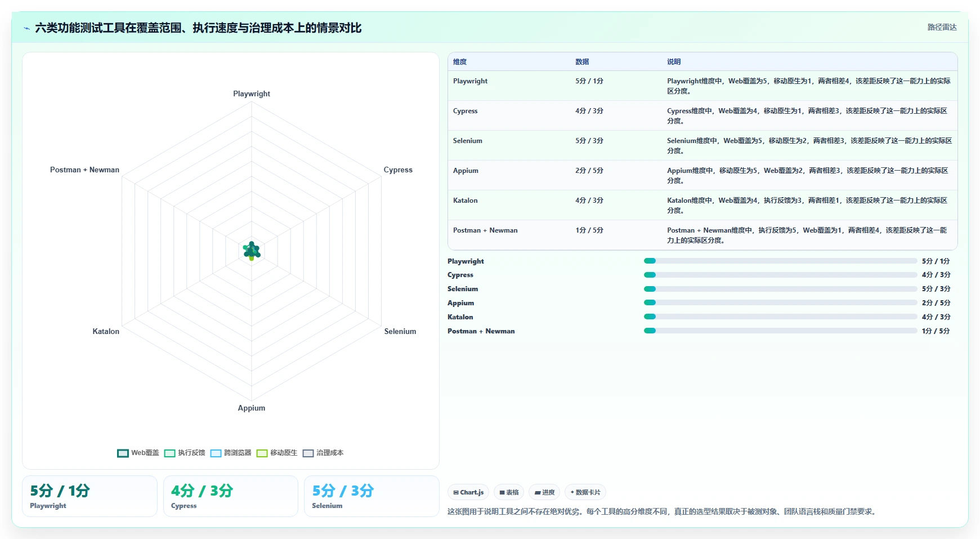980x539 pixels.
Task: Open the 4分 / 3分 Cypress stat card
Action: 230,496
